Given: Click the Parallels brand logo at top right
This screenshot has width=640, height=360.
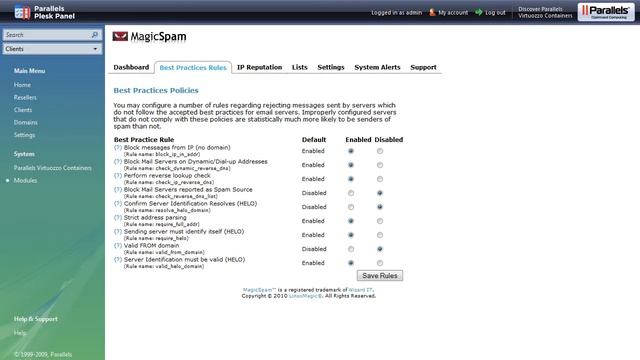Looking at the screenshot, I should 606,11.
